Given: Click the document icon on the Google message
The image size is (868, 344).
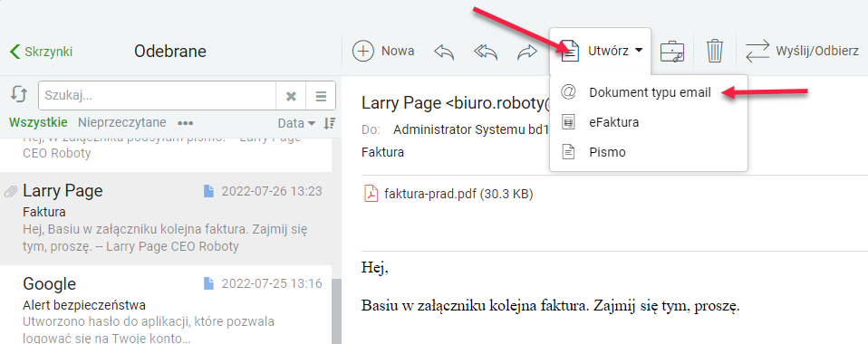Looking at the screenshot, I should 208,283.
